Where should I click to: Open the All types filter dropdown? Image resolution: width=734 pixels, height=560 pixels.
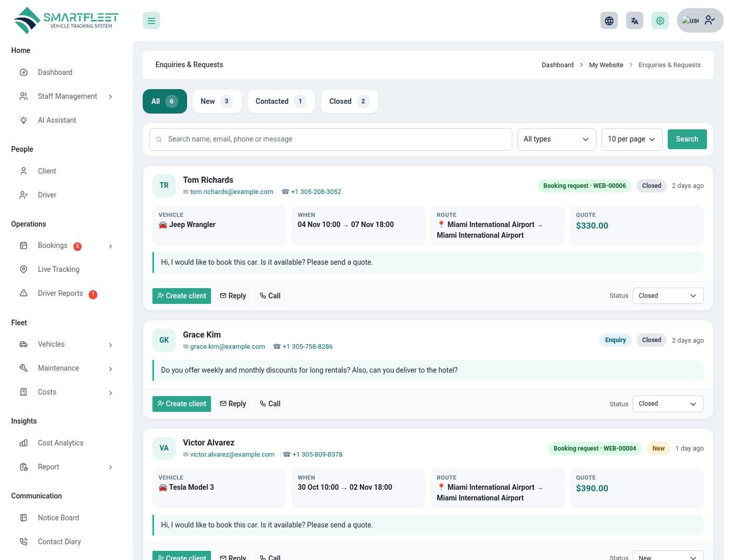[x=556, y=139]
